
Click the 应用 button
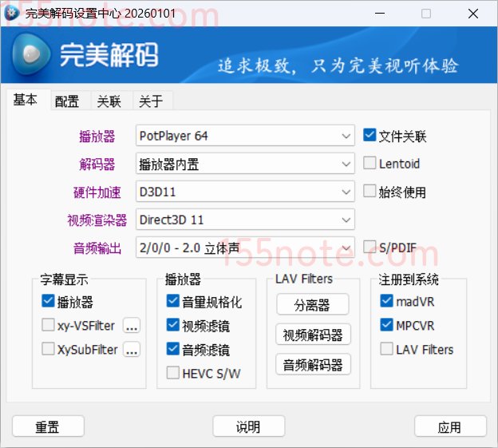pos(450,427)
